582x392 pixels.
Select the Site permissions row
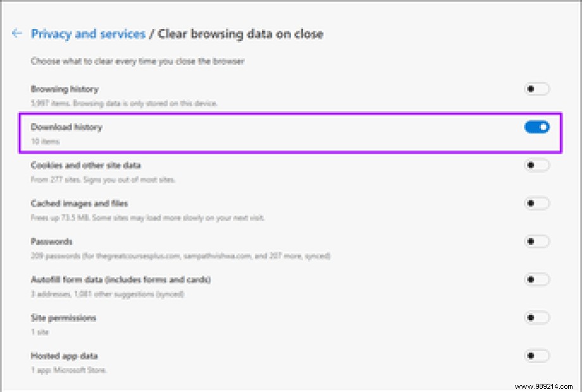tap(64, 317)
